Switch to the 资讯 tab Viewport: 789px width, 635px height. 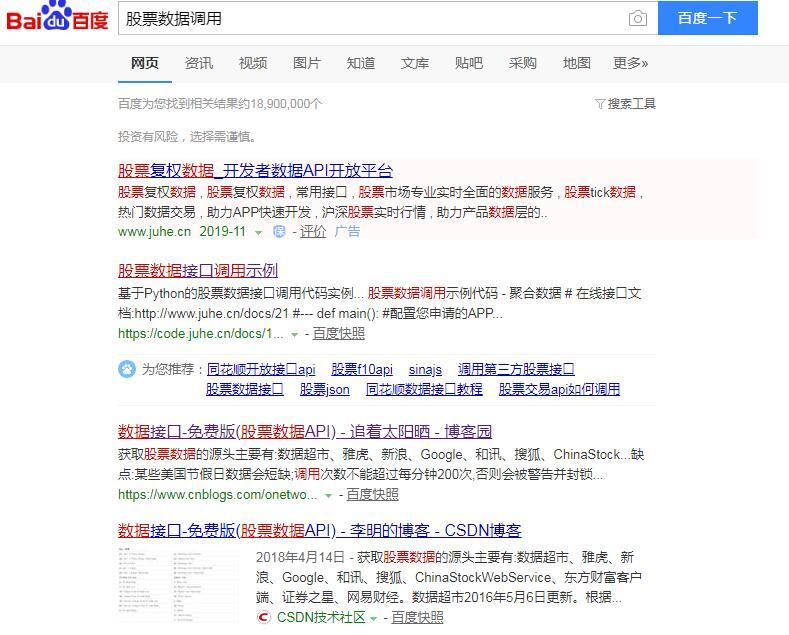(x=199, y=63)
